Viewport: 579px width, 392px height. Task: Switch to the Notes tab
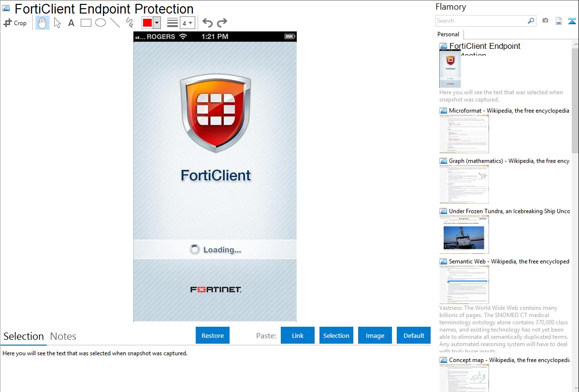click(63, 336)
